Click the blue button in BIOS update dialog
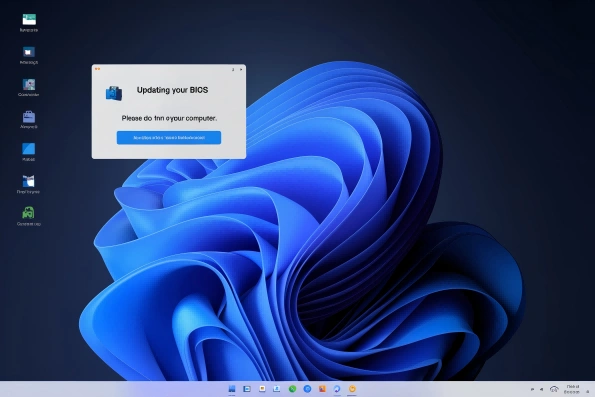 pyautogui.click(x=169, y=138)
